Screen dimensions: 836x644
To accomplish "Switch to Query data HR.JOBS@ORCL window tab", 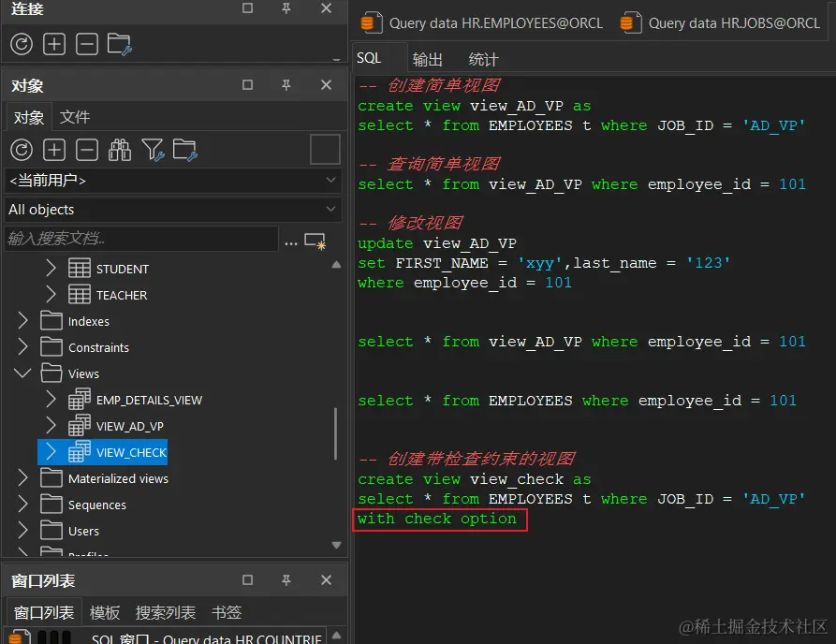I will click(720, 22).
